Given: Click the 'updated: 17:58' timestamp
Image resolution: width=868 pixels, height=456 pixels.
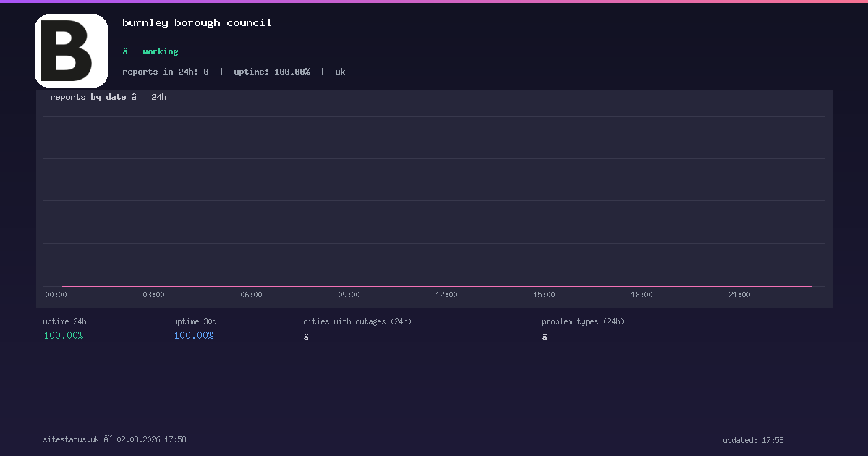Looking at the screenshot, I should [x=753, y=440].
